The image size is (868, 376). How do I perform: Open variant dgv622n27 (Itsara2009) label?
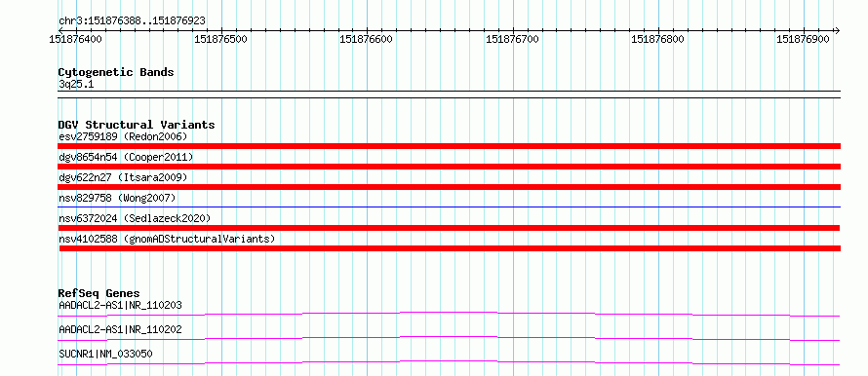pyautogui.click(x=123, y=177)
